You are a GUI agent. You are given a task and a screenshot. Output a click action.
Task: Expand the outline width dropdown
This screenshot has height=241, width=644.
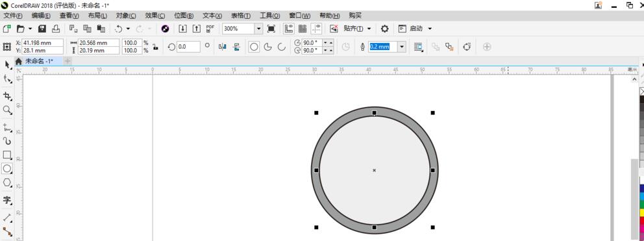click(x=402, y=47)
